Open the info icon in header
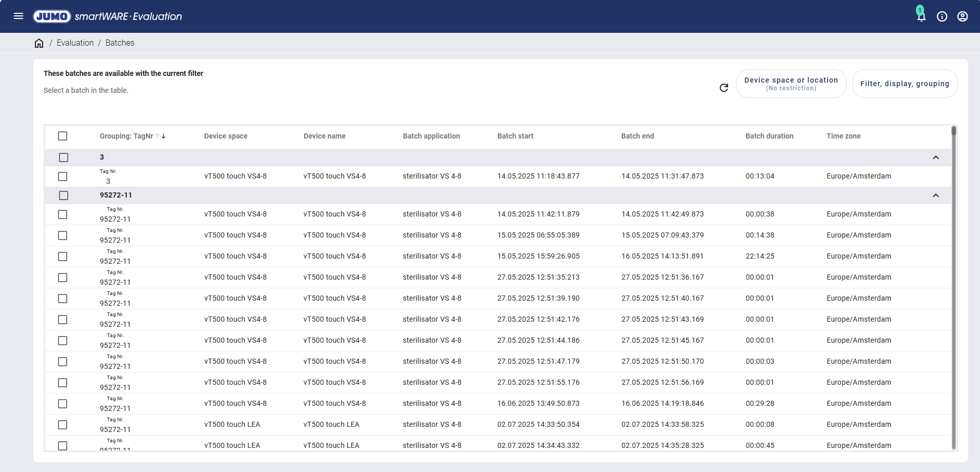 (942, 16)
